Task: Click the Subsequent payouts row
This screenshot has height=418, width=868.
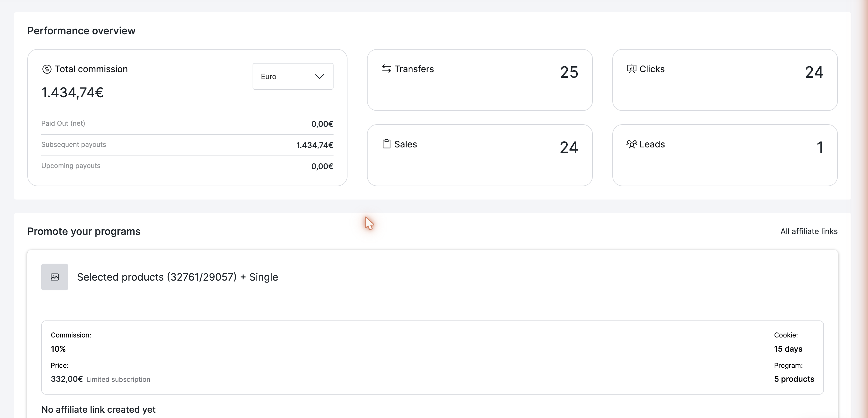Action: pyautogui.click(x=187, y=145)
